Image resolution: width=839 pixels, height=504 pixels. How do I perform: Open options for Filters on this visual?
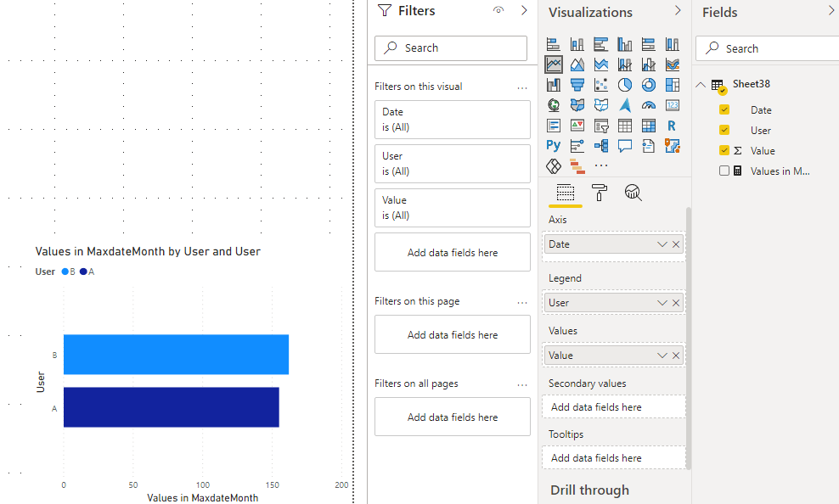(x=522, y=87)
